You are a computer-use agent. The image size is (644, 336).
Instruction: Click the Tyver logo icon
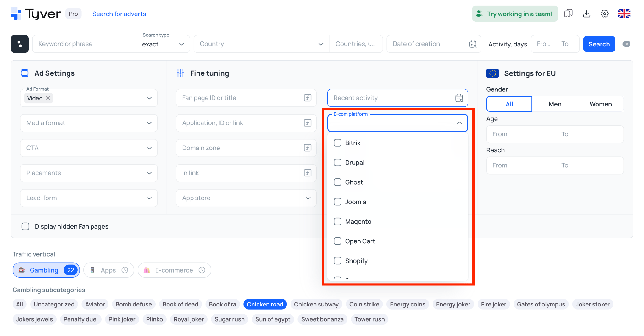[x=16, y=14]
